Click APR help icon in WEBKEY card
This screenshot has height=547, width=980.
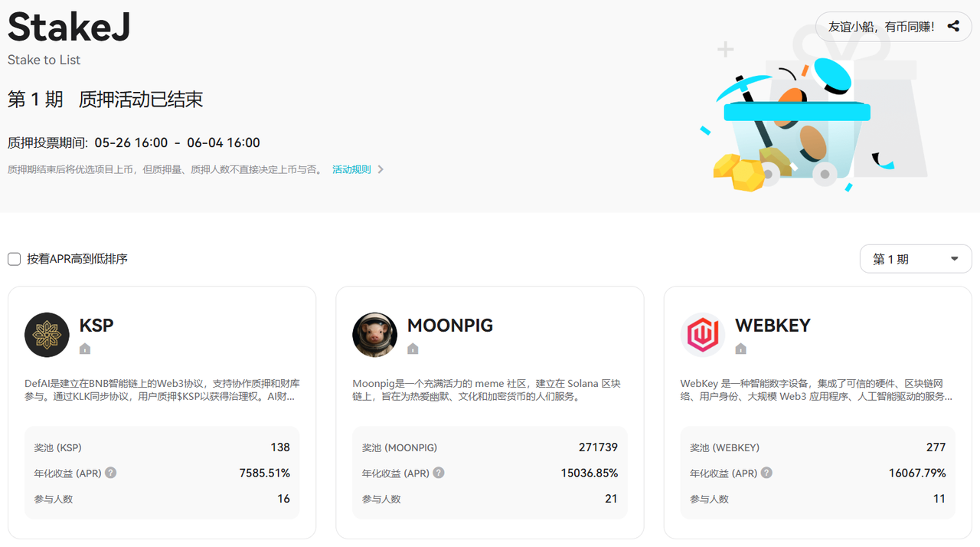(x=766, y=473)
